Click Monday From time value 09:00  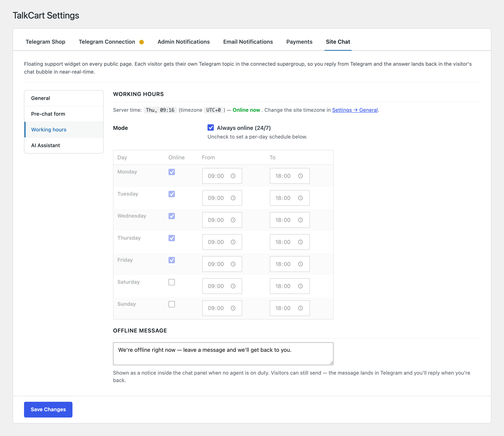pyautogui.click(x=216, y=176)
